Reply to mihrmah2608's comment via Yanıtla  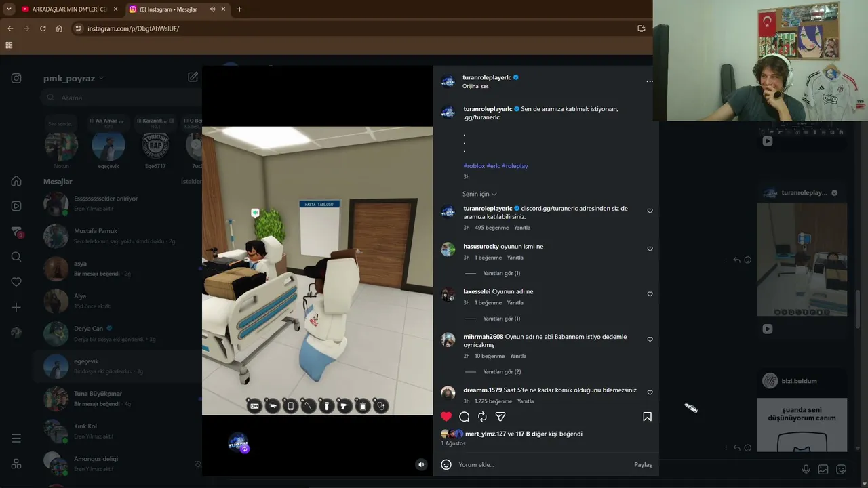pos(518,356)
